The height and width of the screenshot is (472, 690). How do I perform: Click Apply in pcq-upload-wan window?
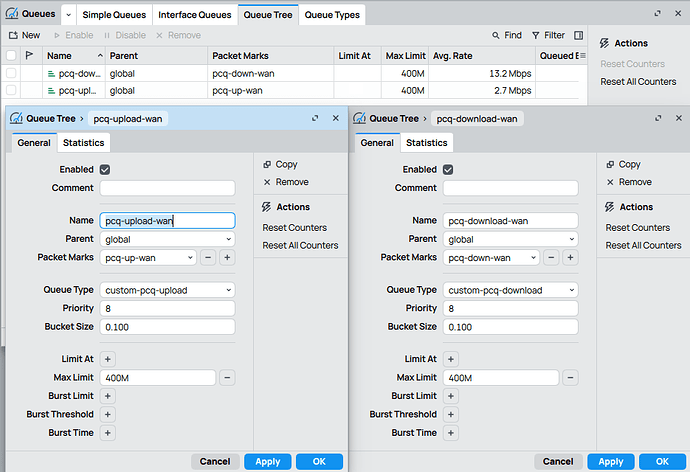coord(268,462)
